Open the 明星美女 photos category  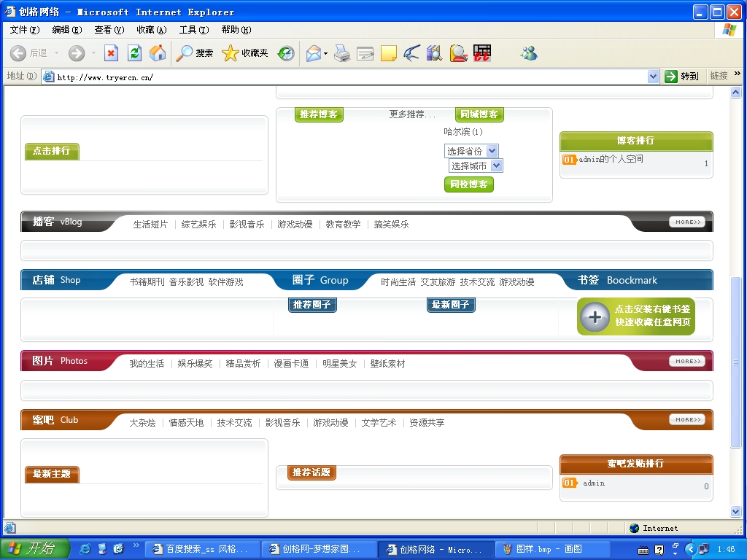click(340, 364)
